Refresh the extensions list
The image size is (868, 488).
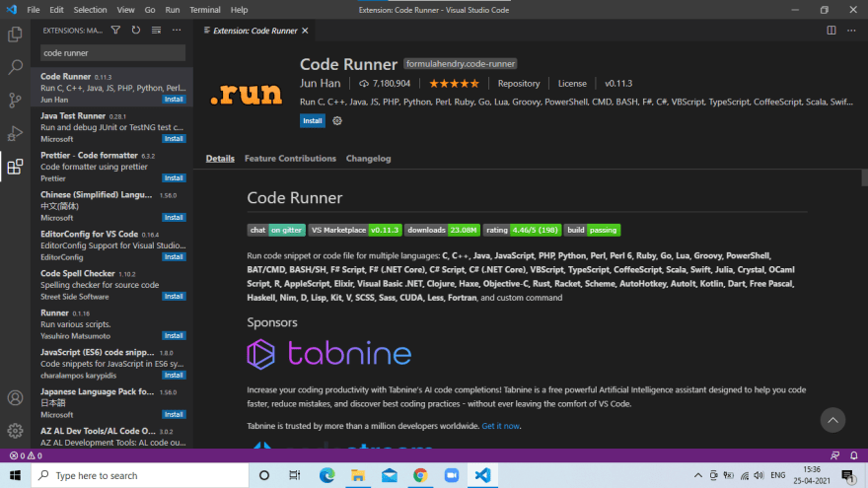pos(136,31)
